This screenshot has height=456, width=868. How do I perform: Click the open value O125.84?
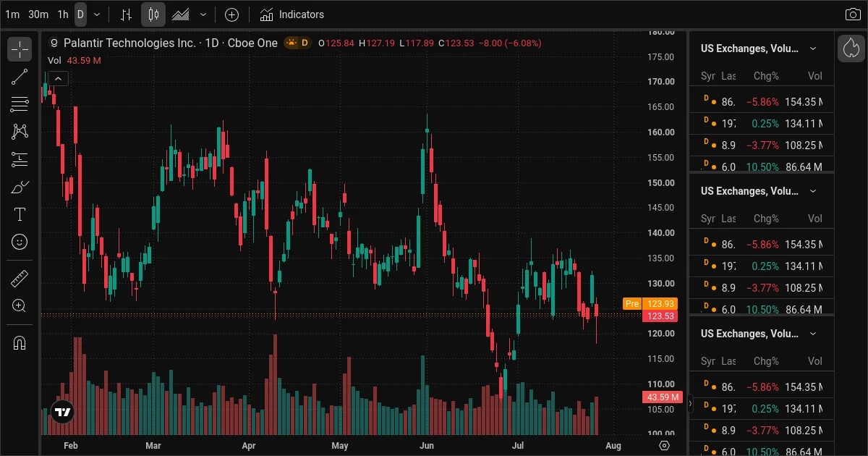point(336,43)
